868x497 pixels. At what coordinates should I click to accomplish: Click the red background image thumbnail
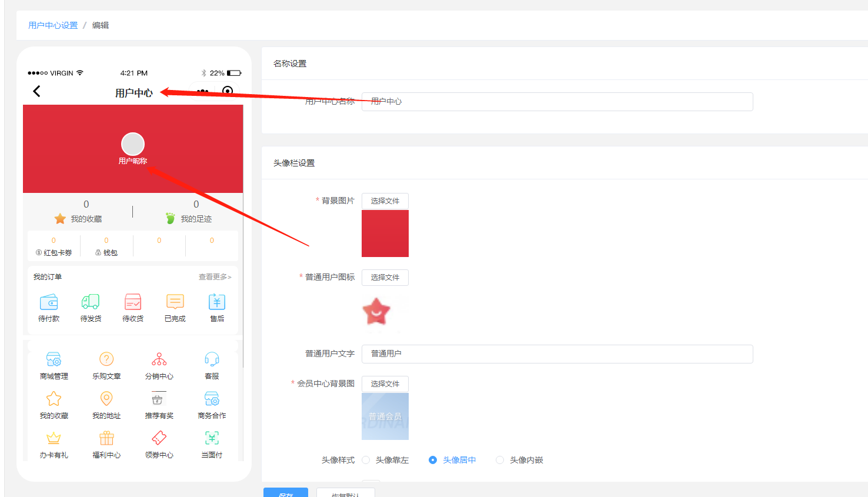[385, 234]
